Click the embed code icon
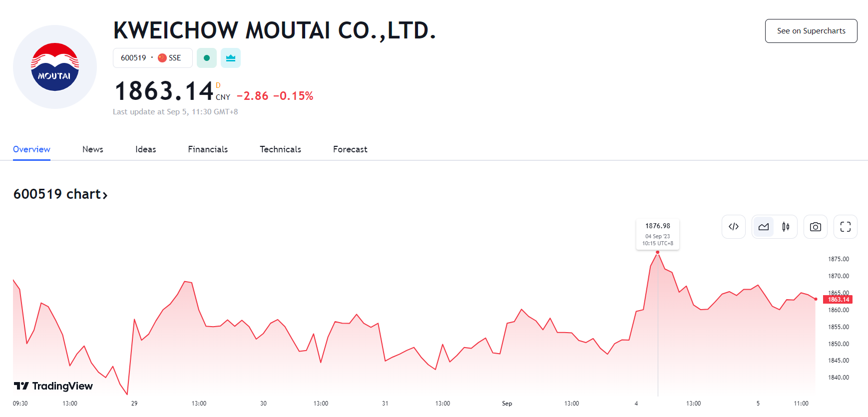Viewport: 868px width, 417px height. [x=733, y=227]
